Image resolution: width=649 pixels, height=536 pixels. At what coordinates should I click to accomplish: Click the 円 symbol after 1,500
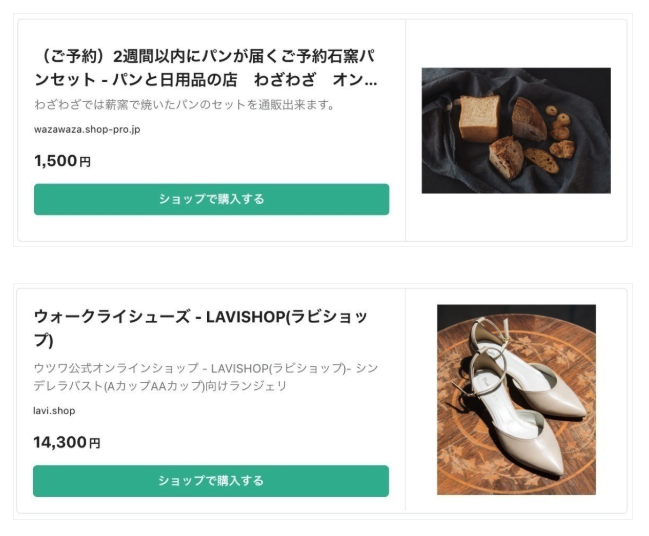85,162
